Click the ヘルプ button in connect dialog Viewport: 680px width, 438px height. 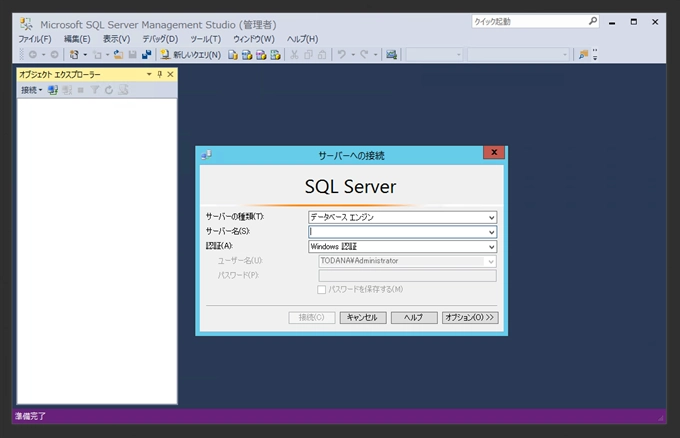click(x=414, y=317)
